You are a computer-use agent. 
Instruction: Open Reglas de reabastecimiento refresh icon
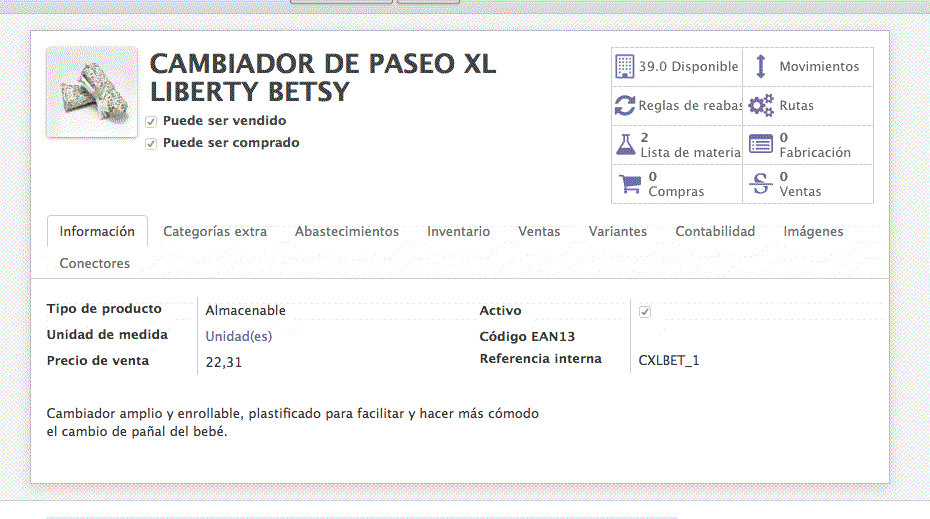click(625, 105)
